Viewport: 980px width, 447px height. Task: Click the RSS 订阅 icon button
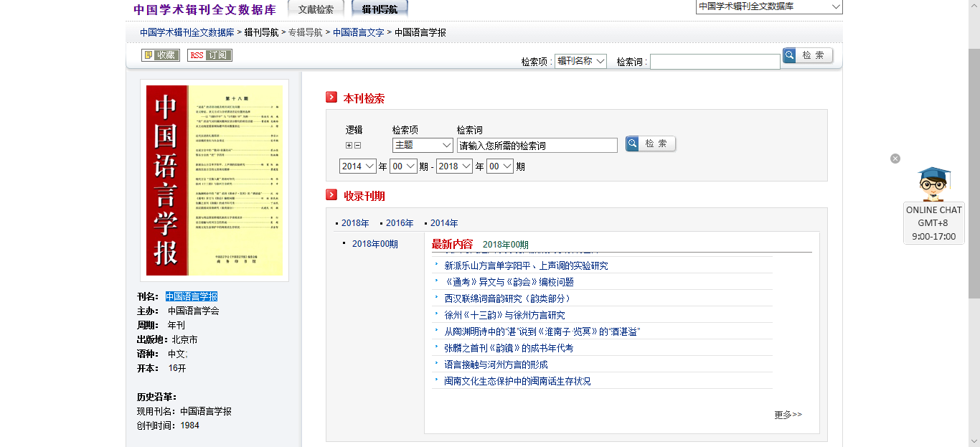tap(209, 55)
